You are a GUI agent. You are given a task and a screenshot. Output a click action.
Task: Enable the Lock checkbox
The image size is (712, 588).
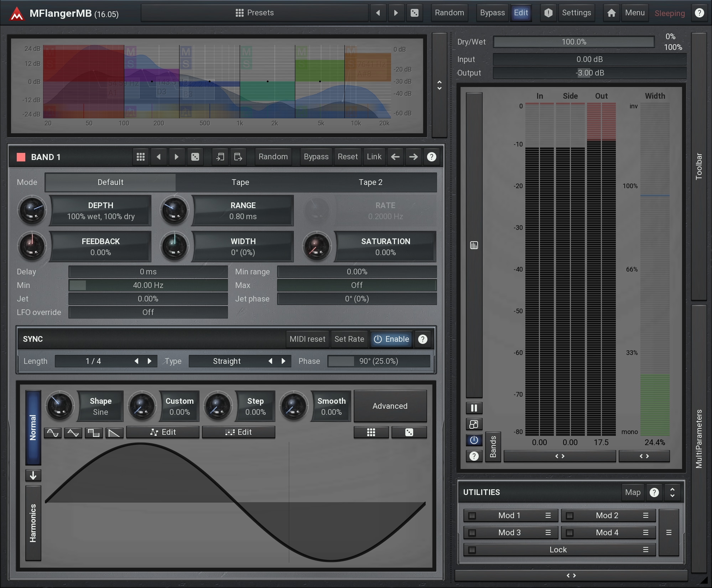[472, 550]
